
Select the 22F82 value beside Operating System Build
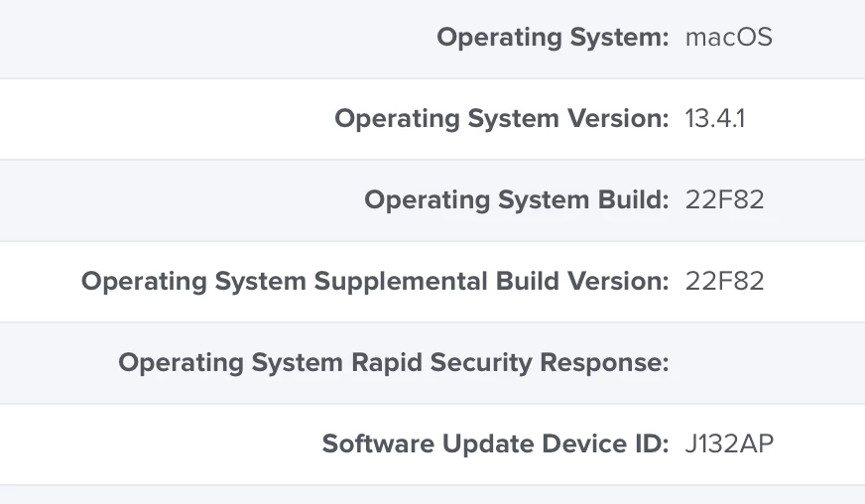(724, 199)
